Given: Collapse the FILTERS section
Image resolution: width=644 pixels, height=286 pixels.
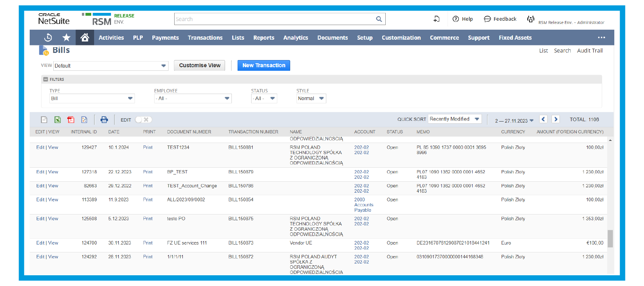Looking at the screenshot, I should coord(46,79).
